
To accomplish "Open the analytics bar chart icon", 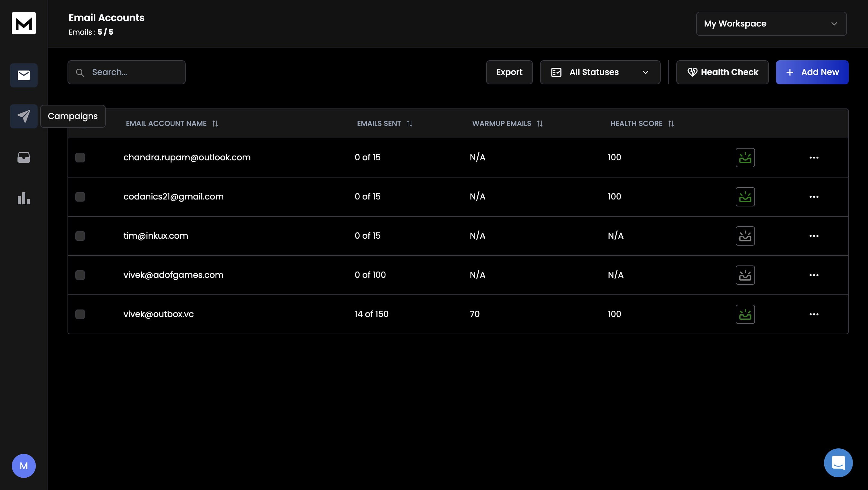I will point(24,199).
